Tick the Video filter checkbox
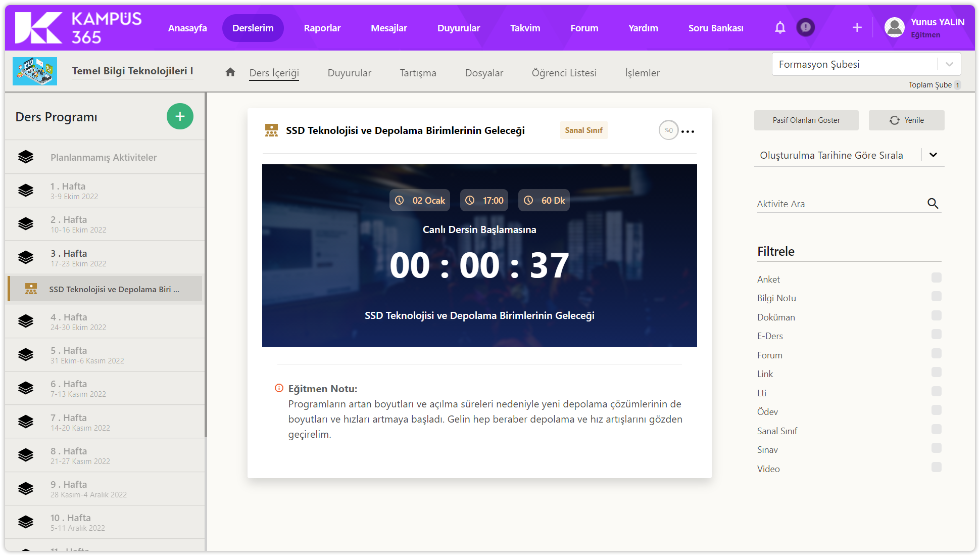Screen dimensions: 980x556 click(936, 468)
